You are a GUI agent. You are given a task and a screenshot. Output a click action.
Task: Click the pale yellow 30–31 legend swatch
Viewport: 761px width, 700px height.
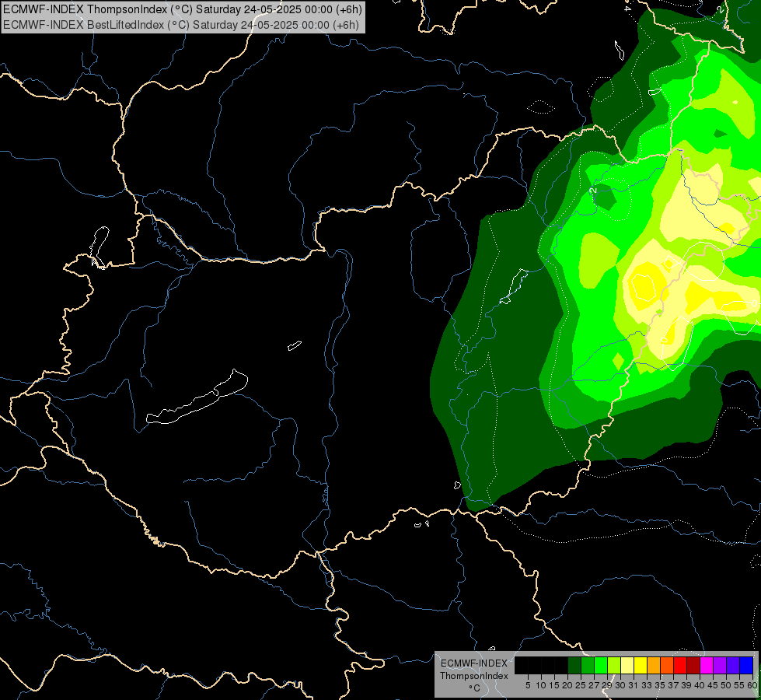[x=627, y=665]
